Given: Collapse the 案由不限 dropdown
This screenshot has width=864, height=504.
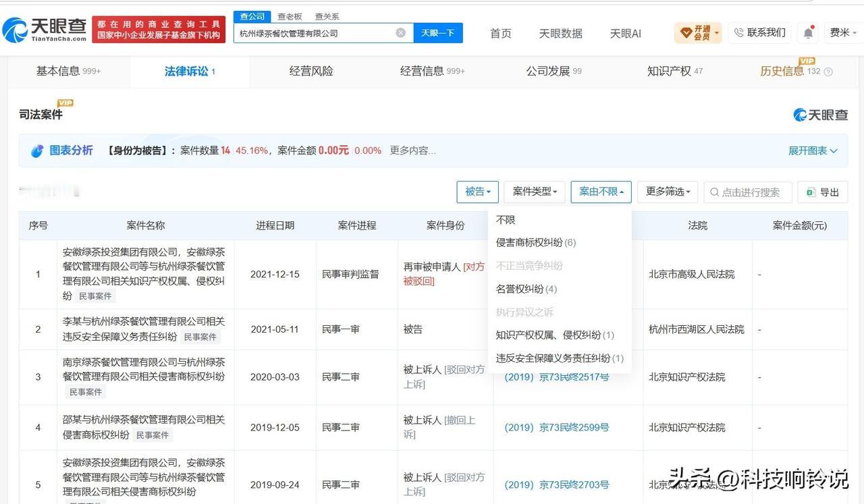Looking at the screenshot, I should pos(601,192).
